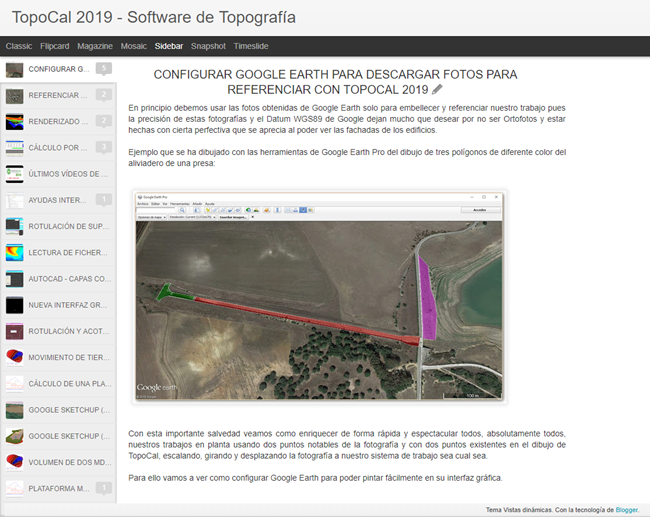Open the CONFIGURAR GOOGLE EARTH post title

335,82
